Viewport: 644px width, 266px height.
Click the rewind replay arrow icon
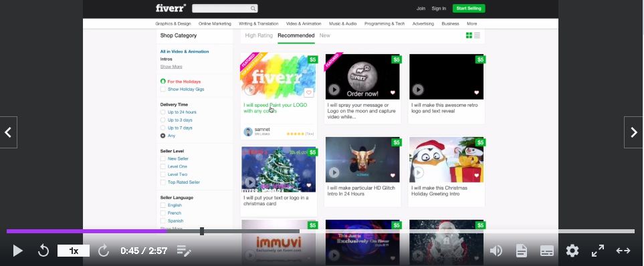pyautogui.click(x=43, y=251)
